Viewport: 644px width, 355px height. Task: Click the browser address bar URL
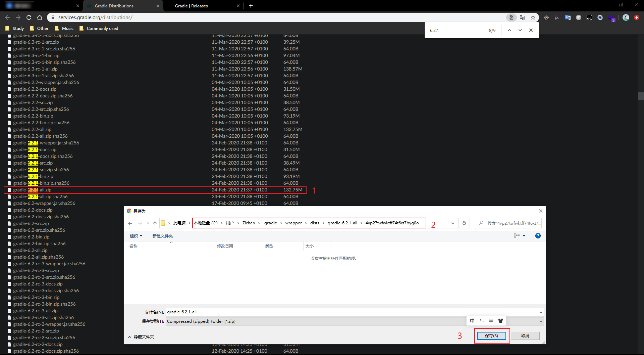tap(95, 17)
